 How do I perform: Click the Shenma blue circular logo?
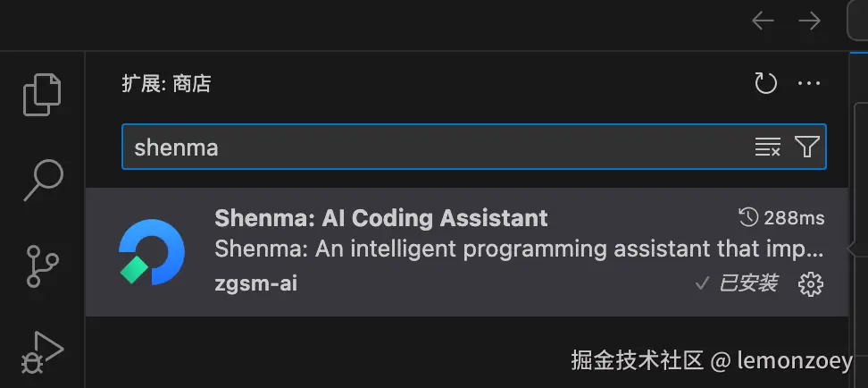click(x=152, y=252)
